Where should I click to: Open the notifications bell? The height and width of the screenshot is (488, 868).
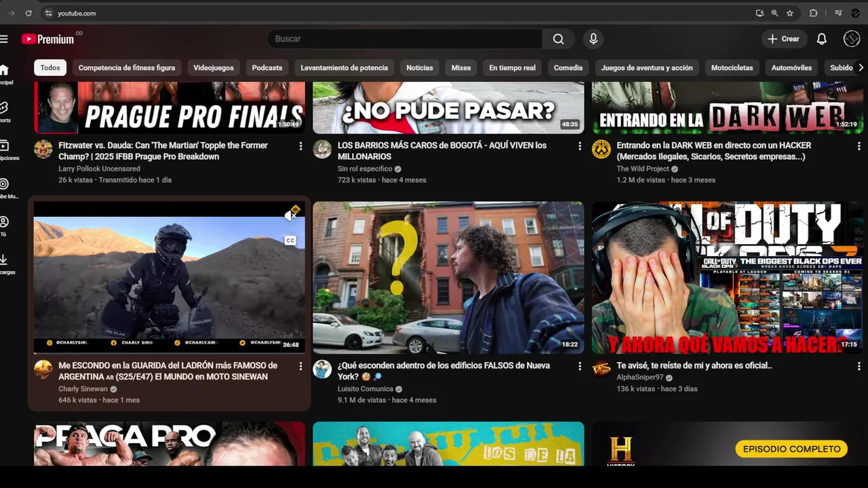coord(821,39)
